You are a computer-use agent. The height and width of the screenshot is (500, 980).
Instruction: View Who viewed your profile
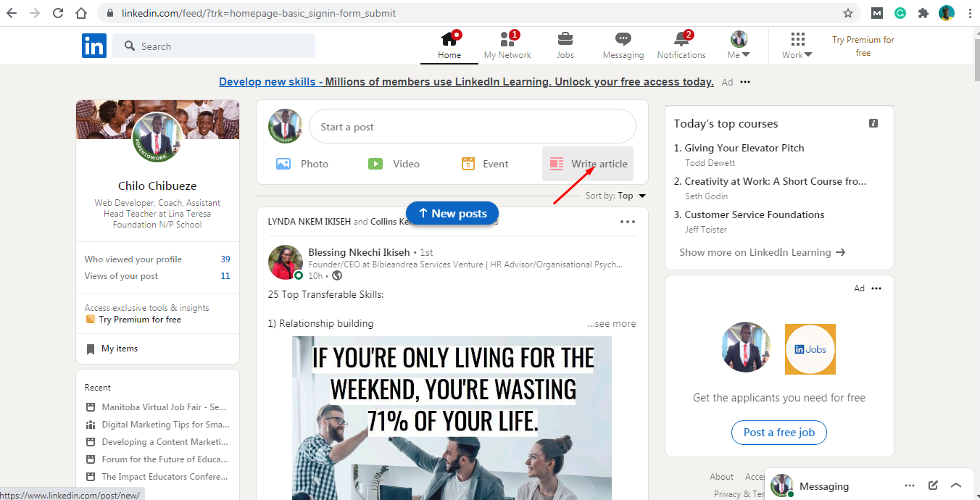tap(157, 259)
